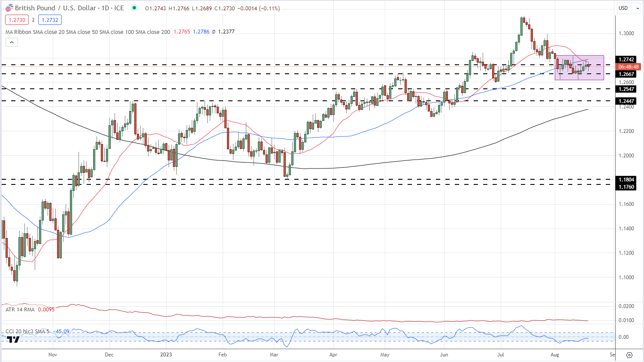Click the 0.0200 ATR axis label

[626, 306]
